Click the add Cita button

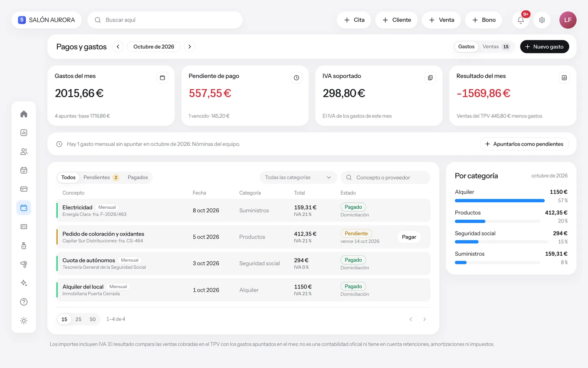[x=354, y=20]
